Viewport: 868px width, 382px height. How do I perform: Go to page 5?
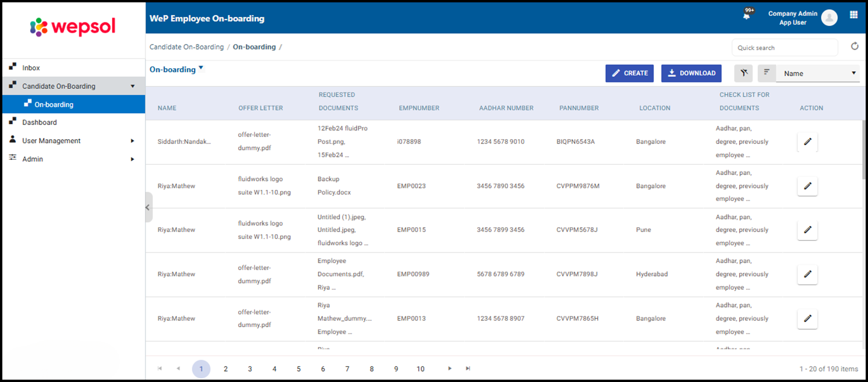point(299,369)
